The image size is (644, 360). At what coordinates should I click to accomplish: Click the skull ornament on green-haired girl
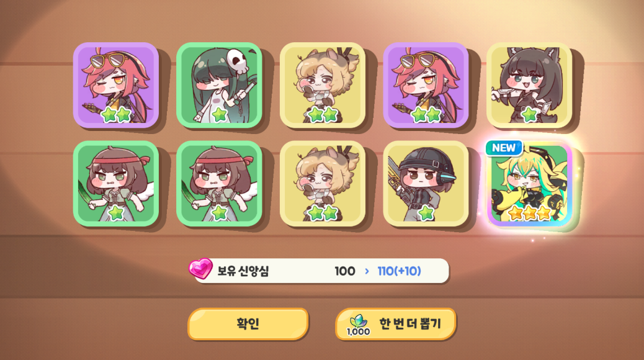point(236,61)
